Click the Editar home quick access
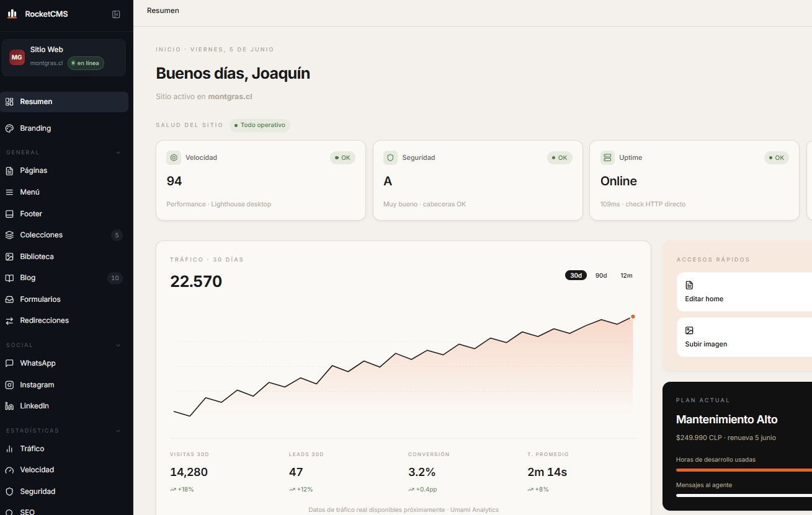 (744, 291)
